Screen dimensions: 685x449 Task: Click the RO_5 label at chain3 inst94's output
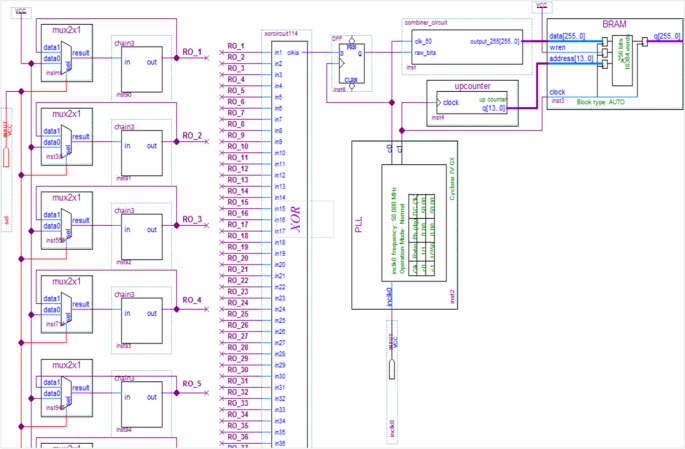[x=192, y=383]
